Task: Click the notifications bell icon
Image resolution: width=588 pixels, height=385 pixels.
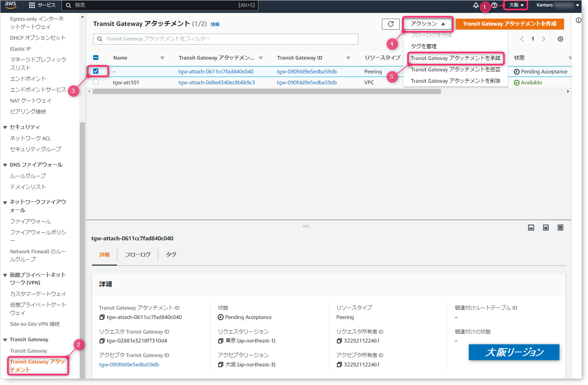Action: click(x=476, y=5)
